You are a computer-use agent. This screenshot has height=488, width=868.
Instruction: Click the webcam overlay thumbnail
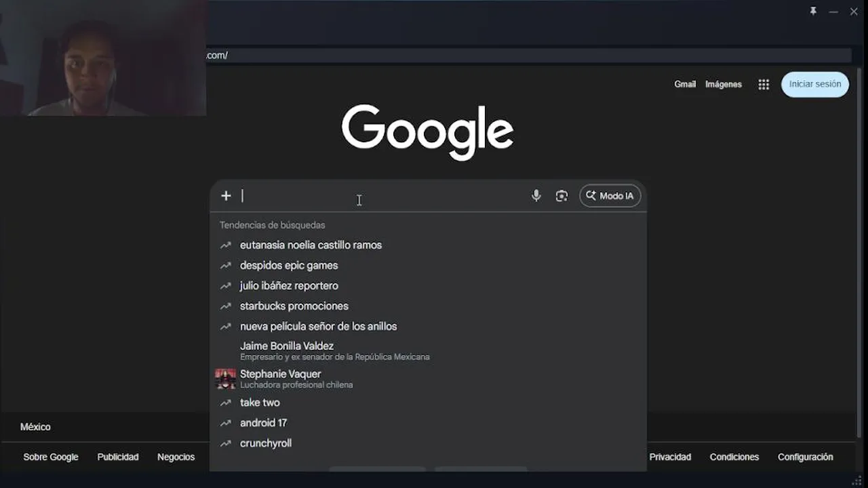click(103, 58)
